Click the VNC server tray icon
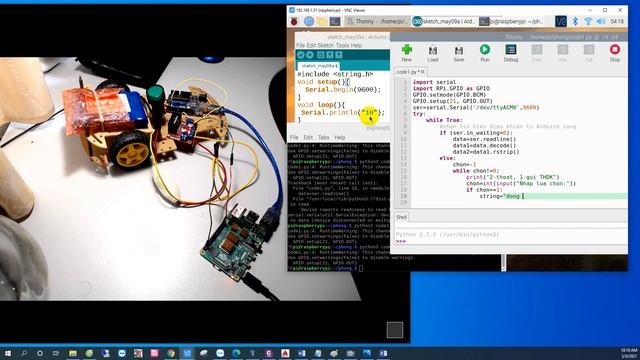The height and width of the screenshot is (360, 640). click(x=561, y=21)
